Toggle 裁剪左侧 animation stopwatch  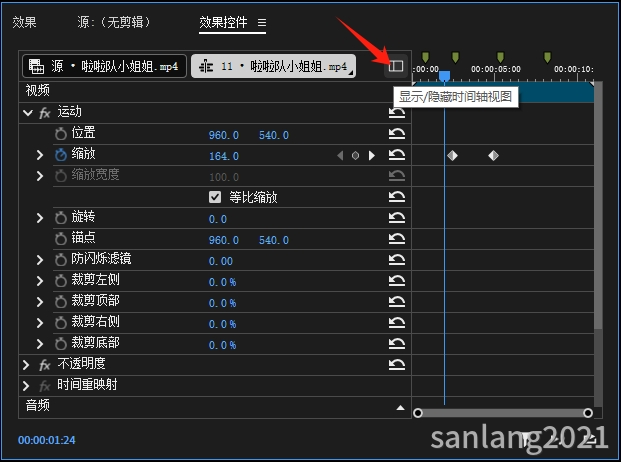pos(61,281)
